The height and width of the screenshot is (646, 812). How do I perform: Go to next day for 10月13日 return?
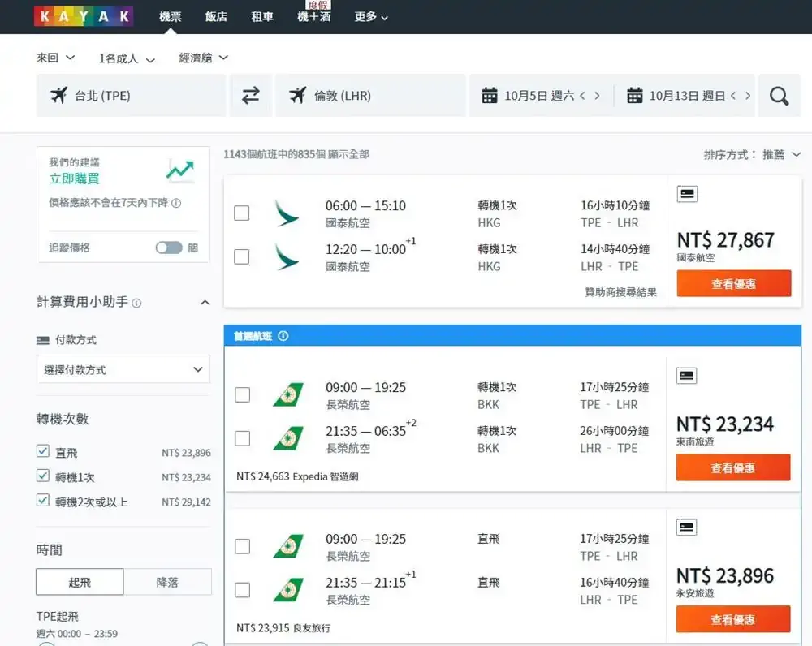pos(748,96)
